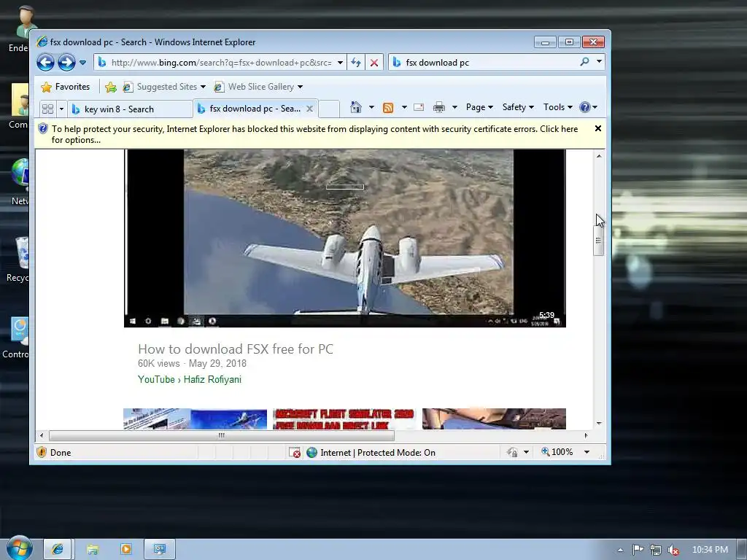
Task: Expand the zoom level dropdown arrow
Action: click(x=587, y=452)
